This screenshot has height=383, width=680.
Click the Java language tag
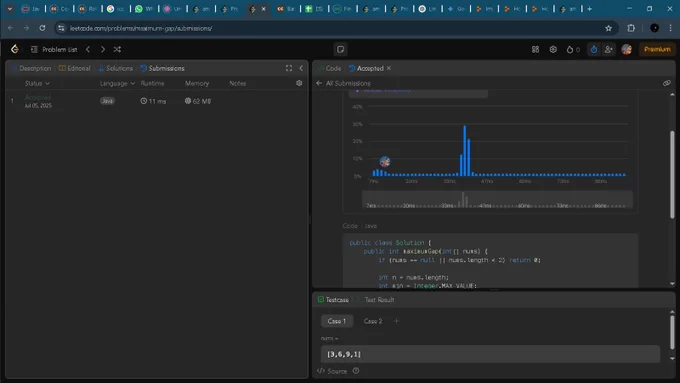[107, 101]
